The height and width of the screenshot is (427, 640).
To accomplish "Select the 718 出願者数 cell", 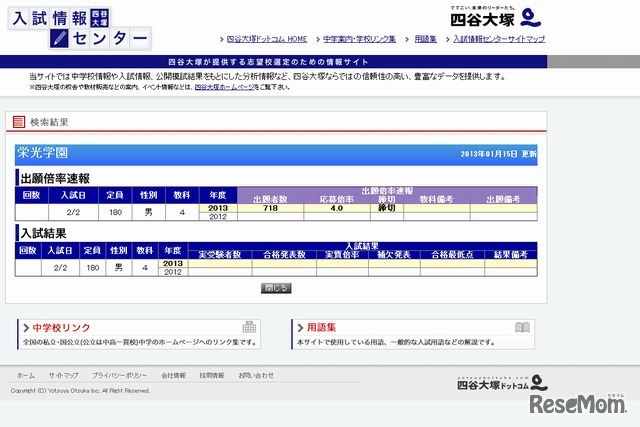I will coord(270,208).
